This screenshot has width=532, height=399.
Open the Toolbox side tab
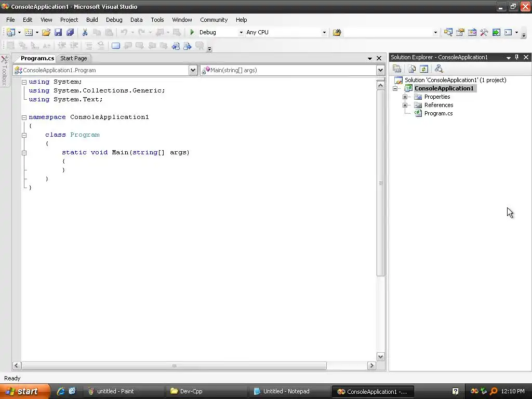[4, 71]
